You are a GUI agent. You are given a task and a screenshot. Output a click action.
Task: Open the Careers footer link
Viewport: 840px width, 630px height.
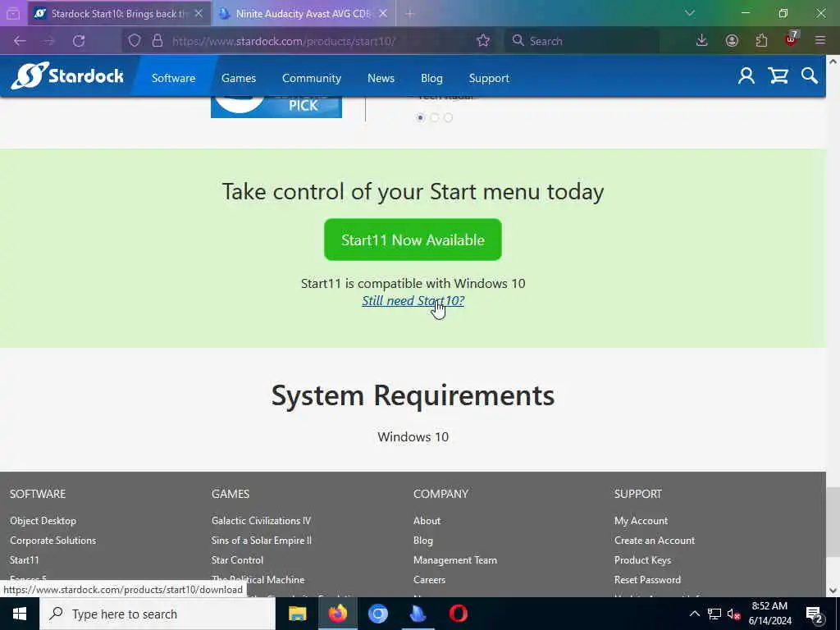(429, 580)
